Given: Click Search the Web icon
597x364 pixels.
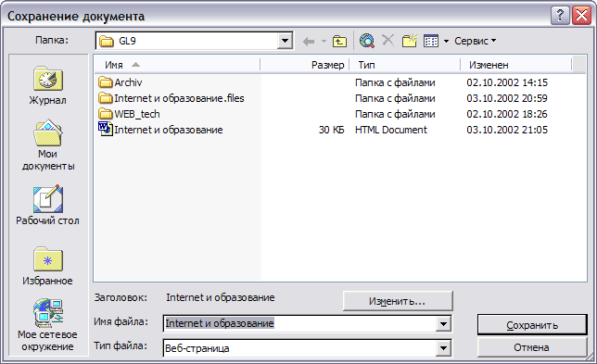Looking at the screenshot, I should pos(367,41).
